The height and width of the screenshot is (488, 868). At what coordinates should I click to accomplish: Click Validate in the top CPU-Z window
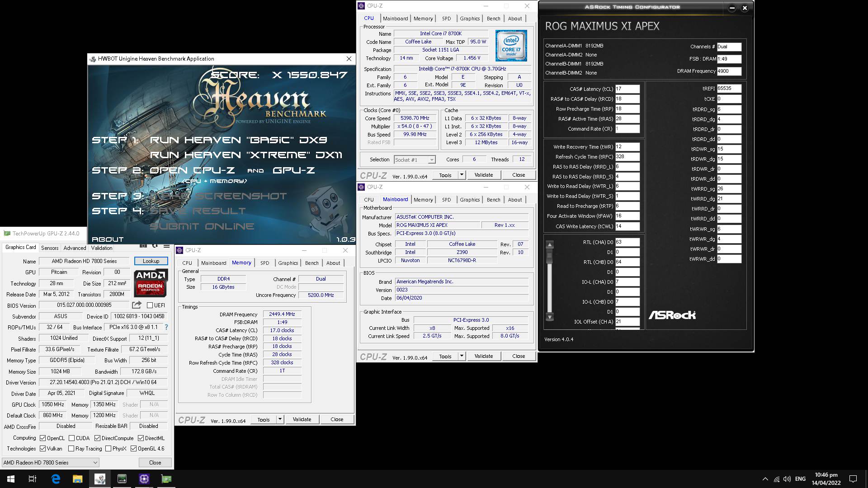(484, 175)
